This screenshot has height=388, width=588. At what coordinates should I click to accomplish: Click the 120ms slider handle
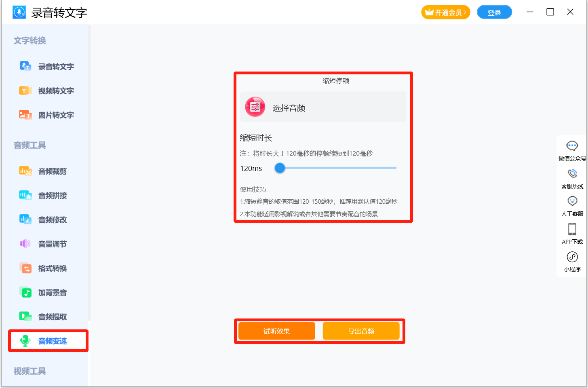pyautogui.click(x=280, y=168)
